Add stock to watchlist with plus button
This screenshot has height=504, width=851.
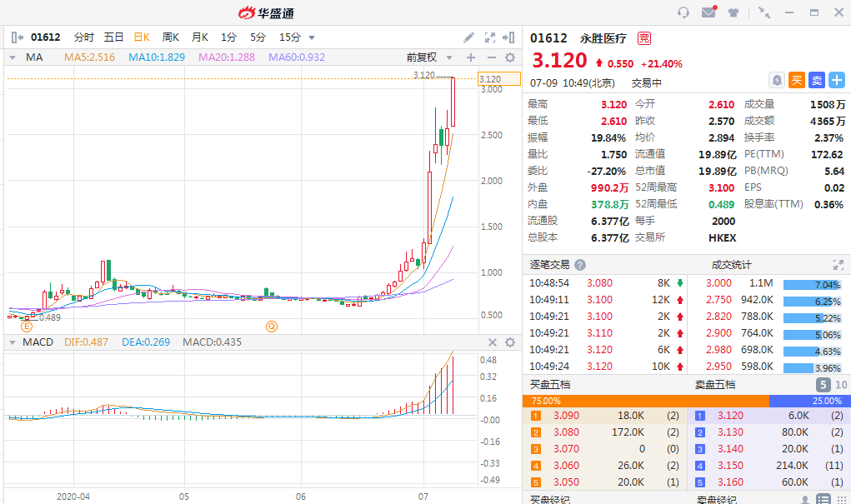[x=836, y=80]
